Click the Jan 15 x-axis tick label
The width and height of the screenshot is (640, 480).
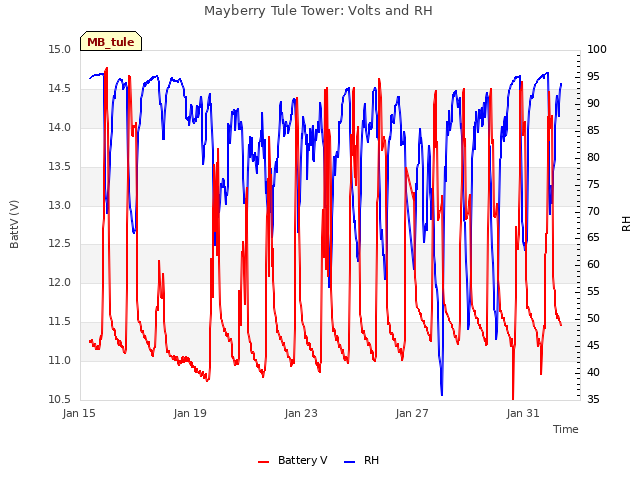pyautogui.click(x=79, y=413)
